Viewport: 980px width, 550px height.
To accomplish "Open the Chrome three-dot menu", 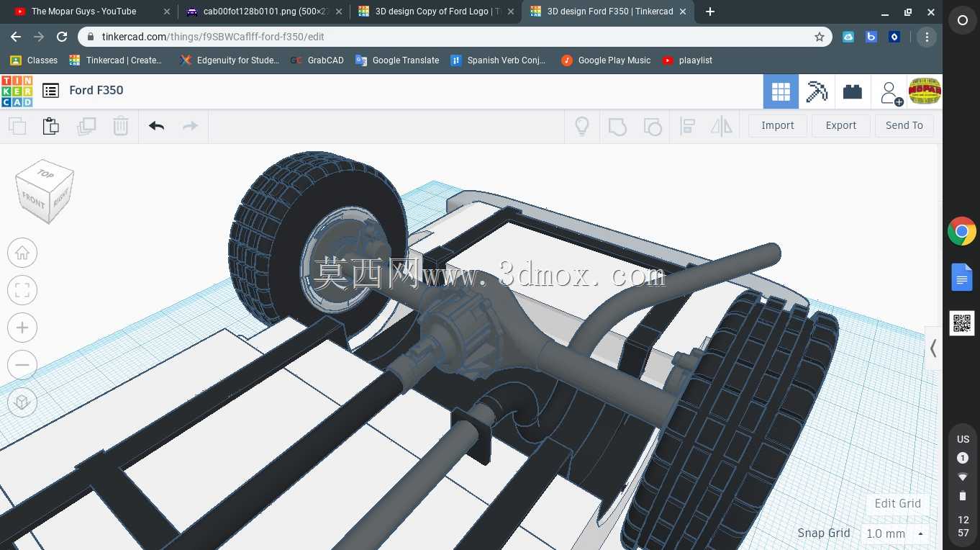I will coord(927,37).
